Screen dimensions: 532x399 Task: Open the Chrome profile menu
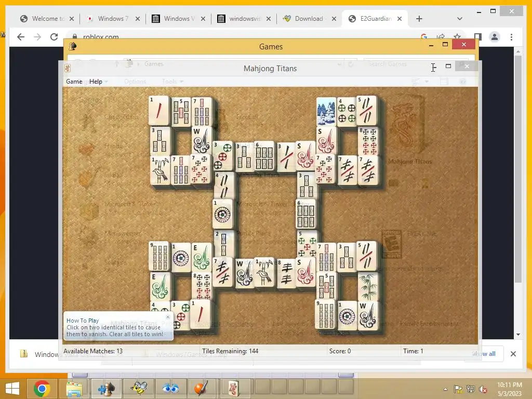(495, 37)
